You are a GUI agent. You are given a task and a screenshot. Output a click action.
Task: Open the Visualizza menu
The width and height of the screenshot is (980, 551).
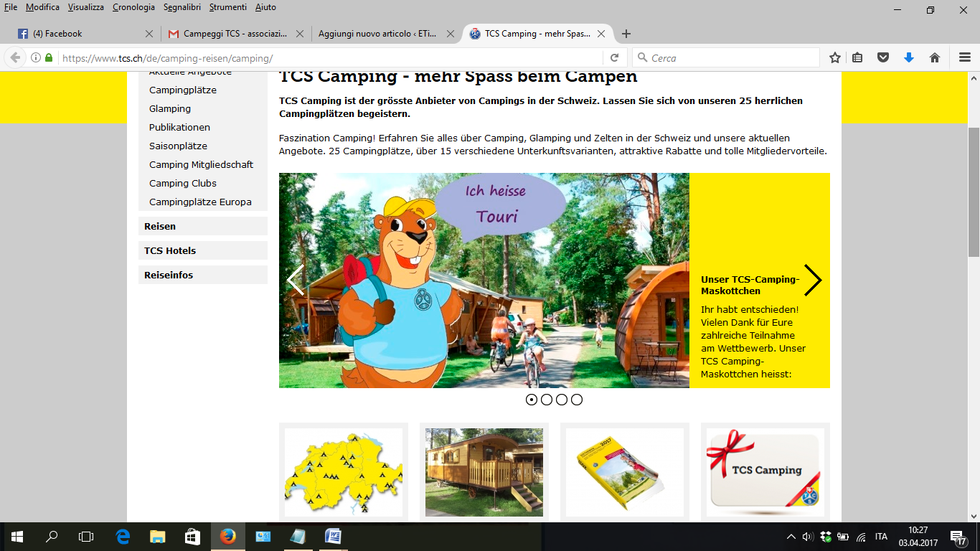86,7
